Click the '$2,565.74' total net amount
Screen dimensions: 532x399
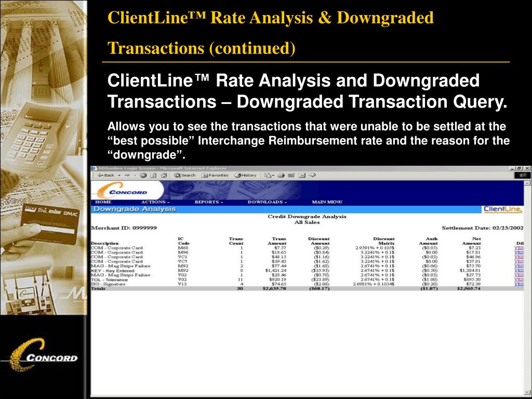click(x=469, y=288)
